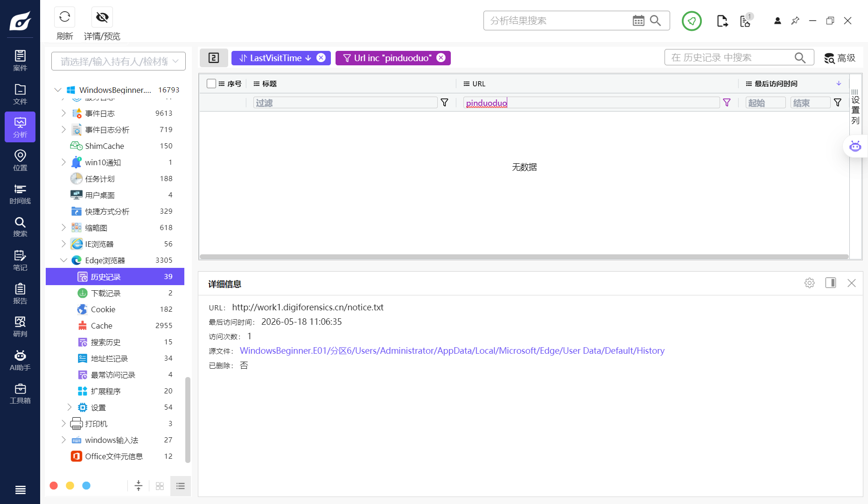The height and width of the screenshot is (504, 868).
Task: Expand the 事件日志 tree node
Action: 63,113
